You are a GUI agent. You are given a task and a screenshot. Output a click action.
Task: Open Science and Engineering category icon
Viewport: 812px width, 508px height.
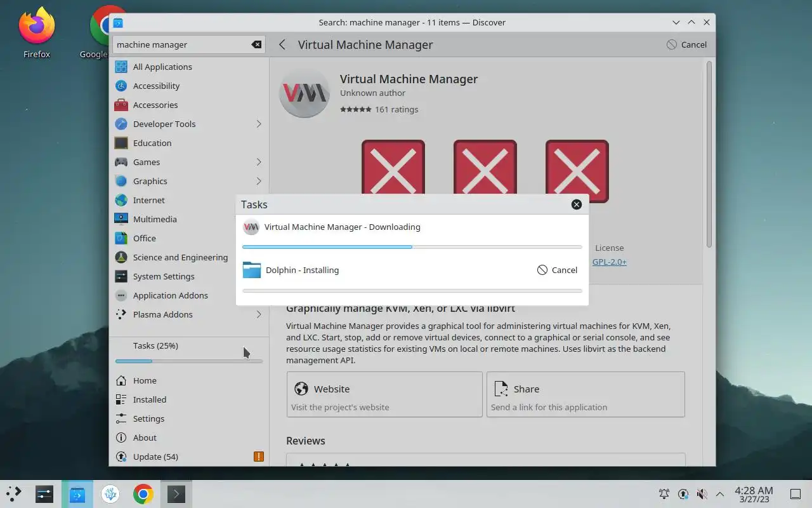pos(121,257)
